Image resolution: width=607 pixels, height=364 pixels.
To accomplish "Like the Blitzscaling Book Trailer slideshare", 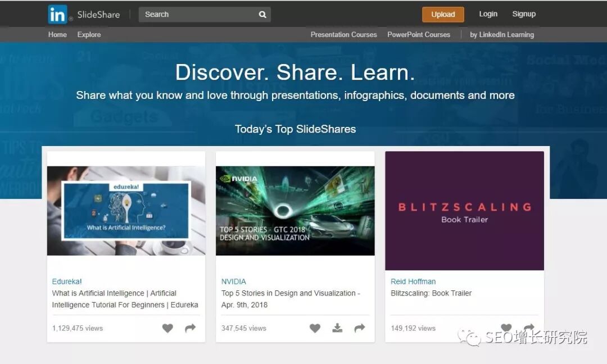I will point(506,327).
